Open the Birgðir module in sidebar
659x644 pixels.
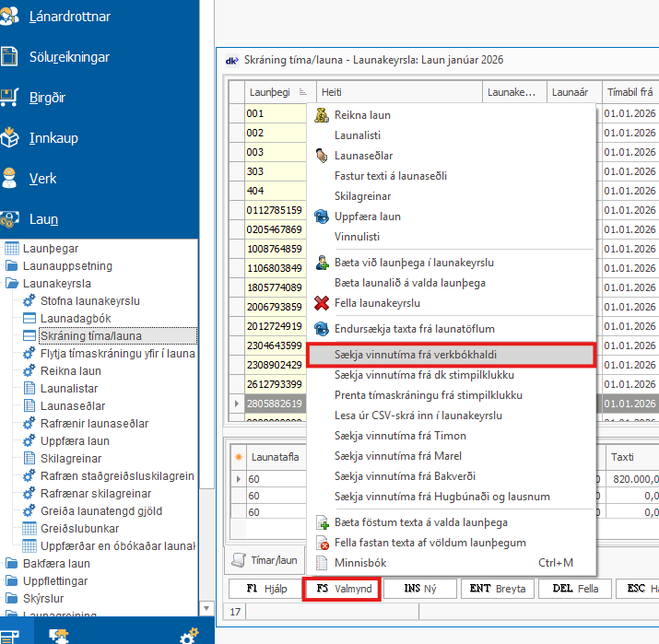(x=46, y=97)
